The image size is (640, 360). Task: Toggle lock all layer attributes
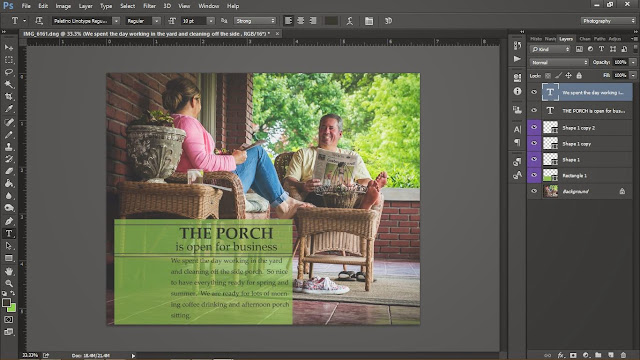[x=579, y=76]
